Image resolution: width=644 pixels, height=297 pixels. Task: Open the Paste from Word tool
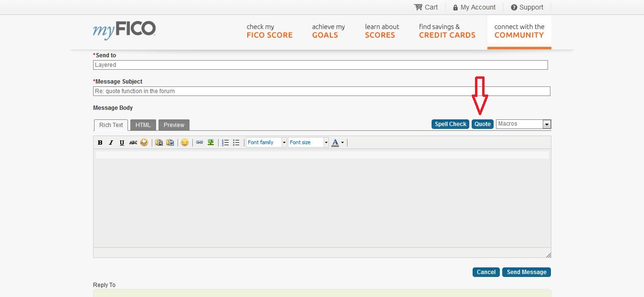coord(170,142)
